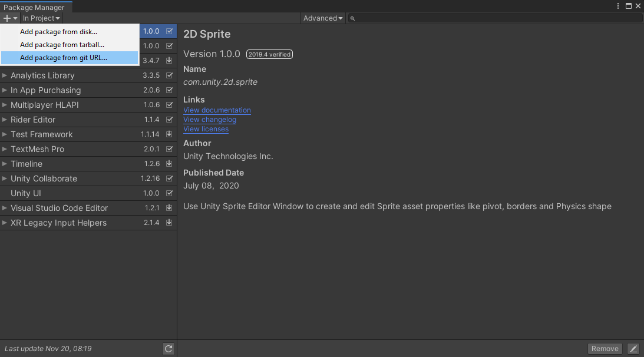The height and width of the screenshot is (357, 644).
Task: Click the plus add package icon
Action: [8, 18]
